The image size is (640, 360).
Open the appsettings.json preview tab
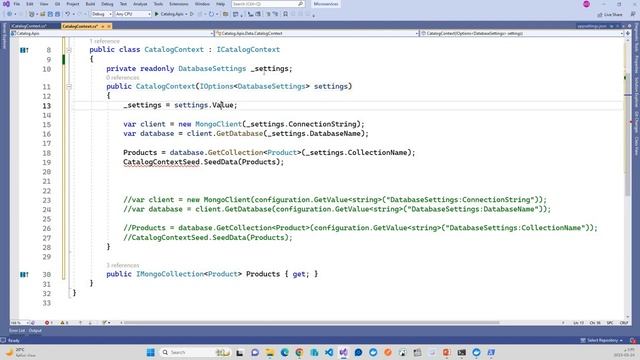[x=591, y=26]
